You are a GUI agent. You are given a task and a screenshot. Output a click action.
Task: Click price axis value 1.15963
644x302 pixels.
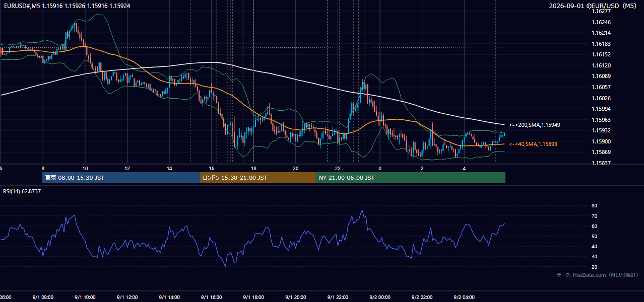pyautogui.click(x=601, y=120)
